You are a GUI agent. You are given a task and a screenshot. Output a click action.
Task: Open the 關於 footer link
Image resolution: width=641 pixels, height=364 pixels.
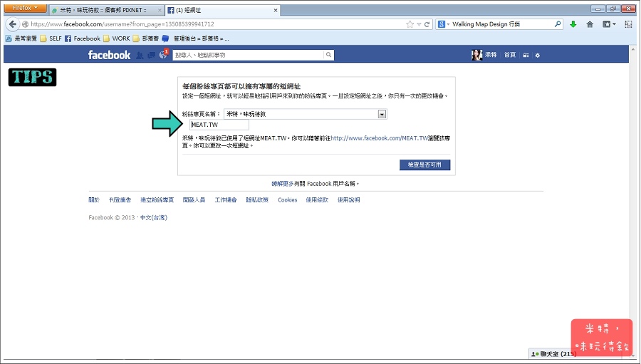pos(93,200)
